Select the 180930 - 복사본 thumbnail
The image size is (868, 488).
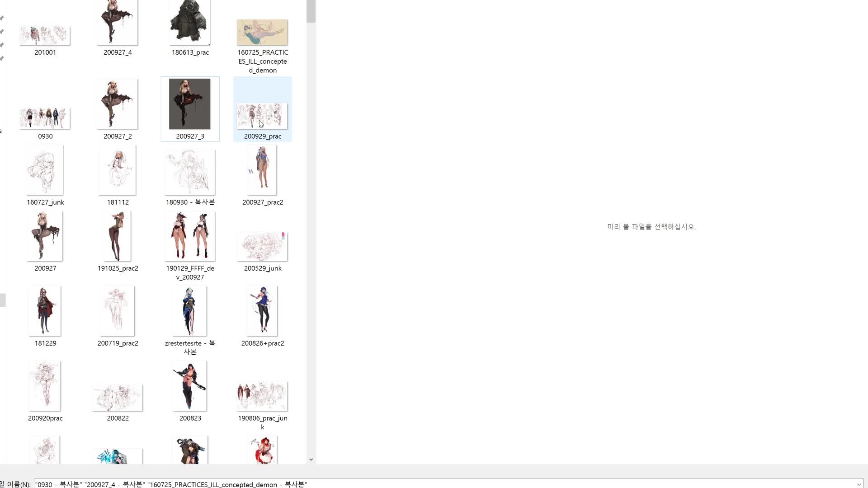tap(190, 172)
